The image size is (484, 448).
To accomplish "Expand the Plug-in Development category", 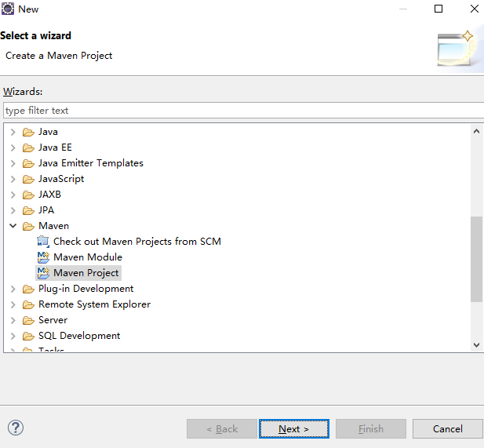I will (x=13, y=289).
